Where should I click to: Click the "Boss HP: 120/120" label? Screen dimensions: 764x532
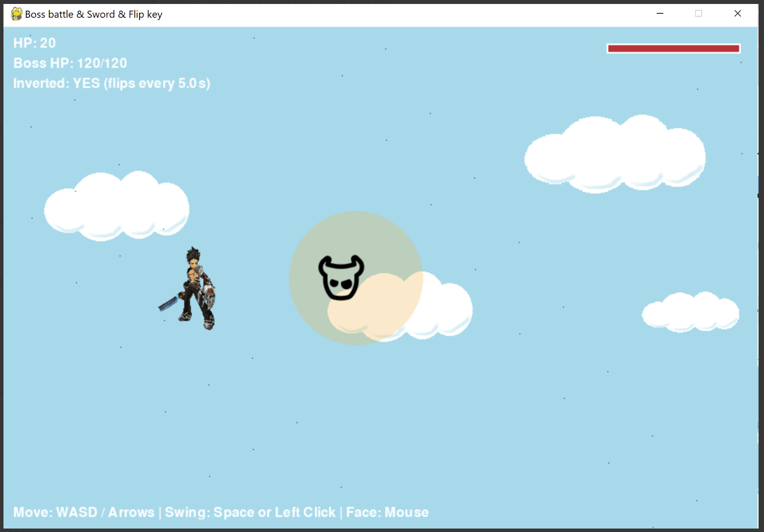point(70,63)
